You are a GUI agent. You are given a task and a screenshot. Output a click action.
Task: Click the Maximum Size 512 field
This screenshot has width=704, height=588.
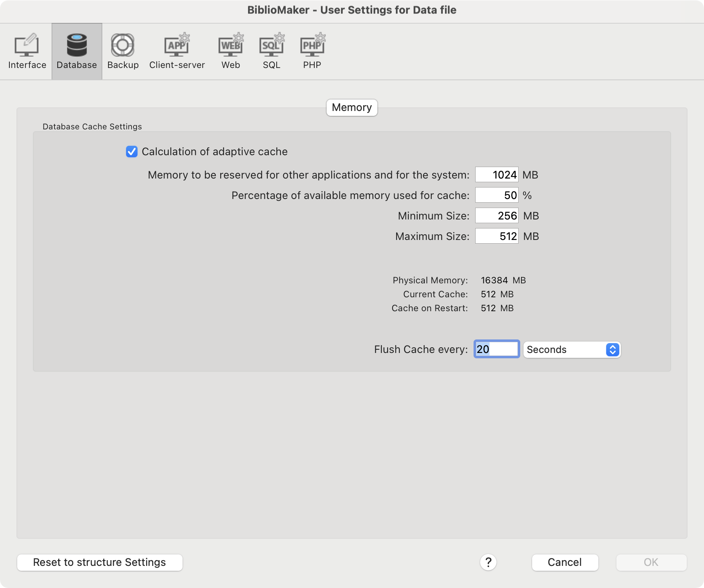(496, 236)
